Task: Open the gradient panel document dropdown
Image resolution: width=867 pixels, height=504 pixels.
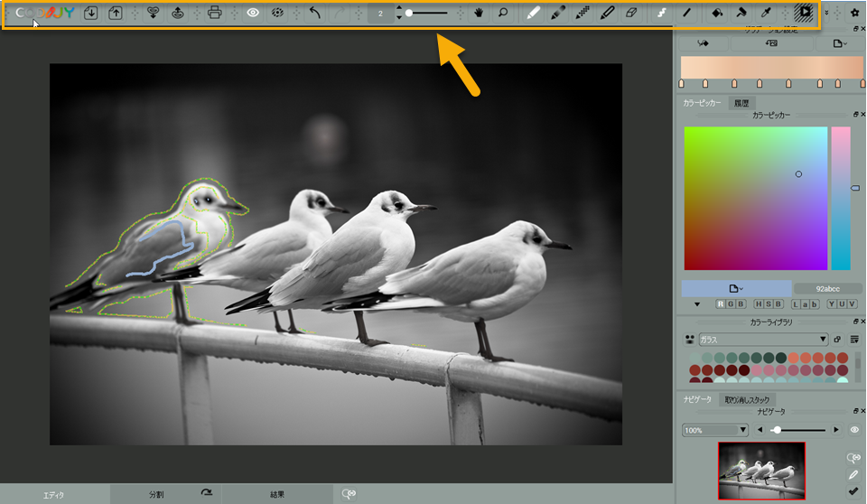Action: click(x=839, y=43)
